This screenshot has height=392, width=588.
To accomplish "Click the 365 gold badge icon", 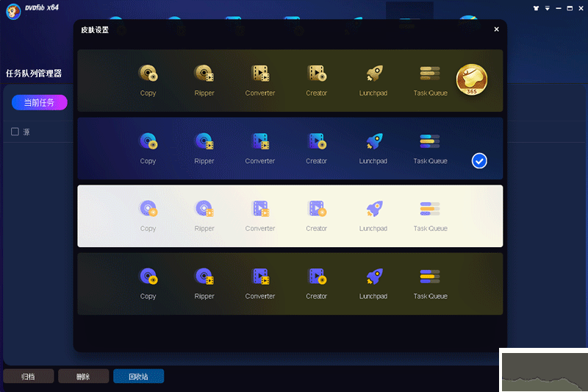I will coord(472,79).
